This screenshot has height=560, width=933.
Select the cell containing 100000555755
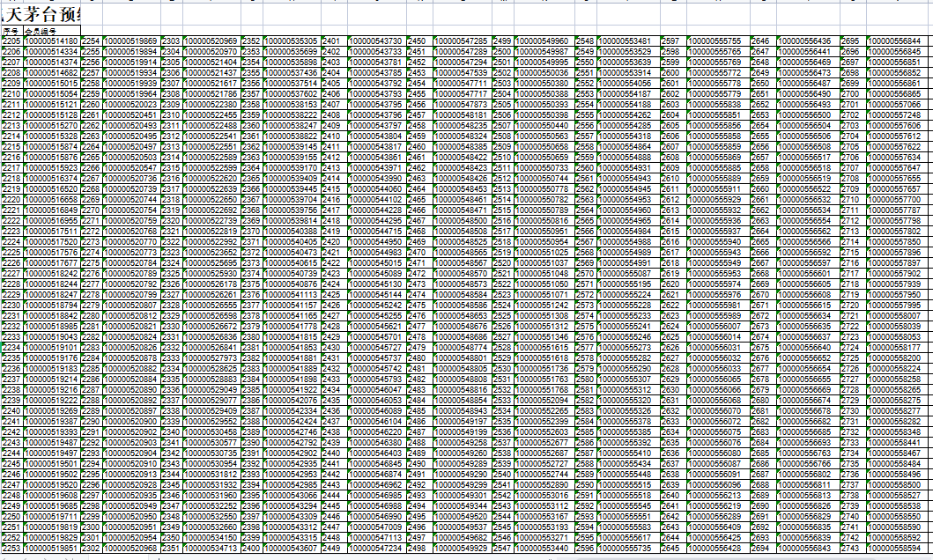718,41
